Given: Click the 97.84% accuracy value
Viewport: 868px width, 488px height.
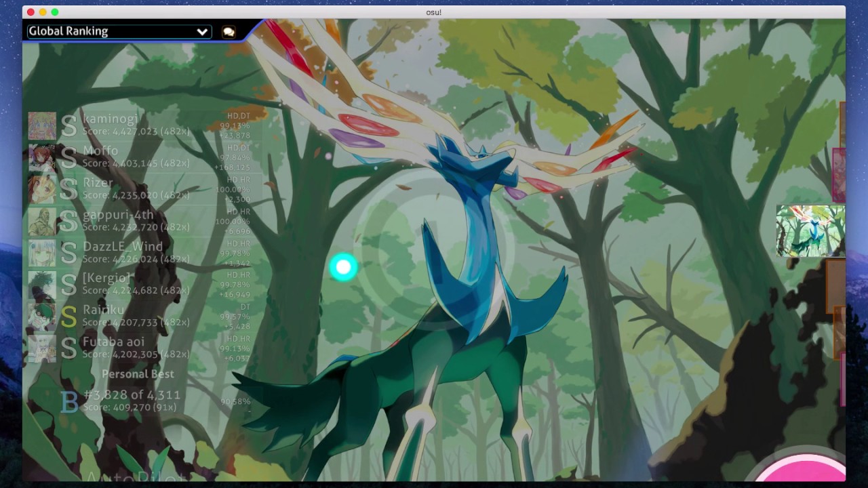Looking at the screenshot, I should click(x=235, y=158).
